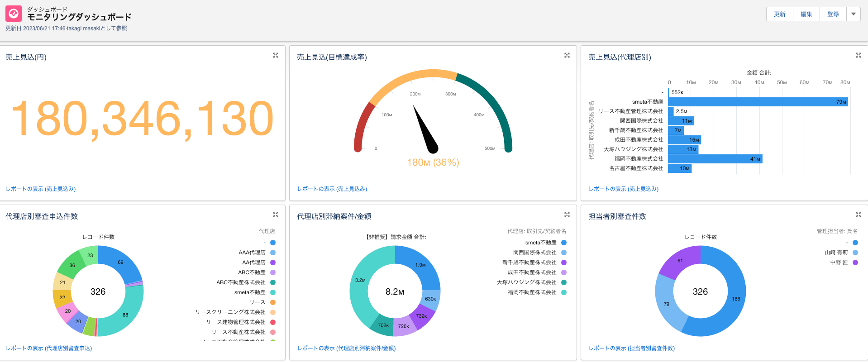Select 成田不動産株式会社 legend dot in 滞納案件
868x363 pixels.
tap(564, 272)
